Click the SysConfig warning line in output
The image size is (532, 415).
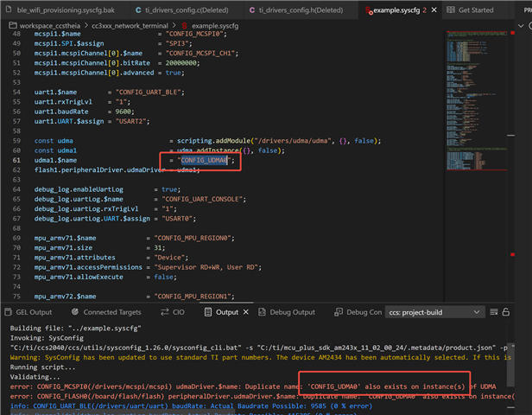261,357
